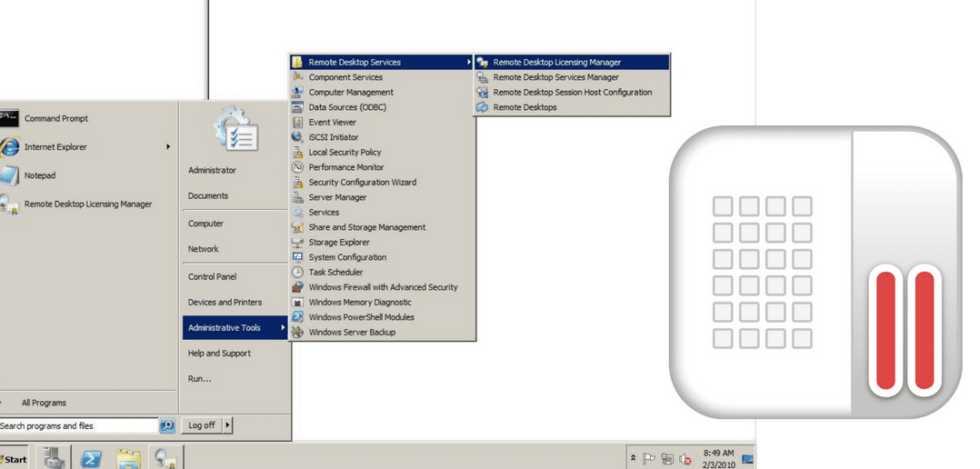This screenshot has width=980, height=469.
Task: Expand Internet Explorer jump list arrow
Action: tap(168, 146)
